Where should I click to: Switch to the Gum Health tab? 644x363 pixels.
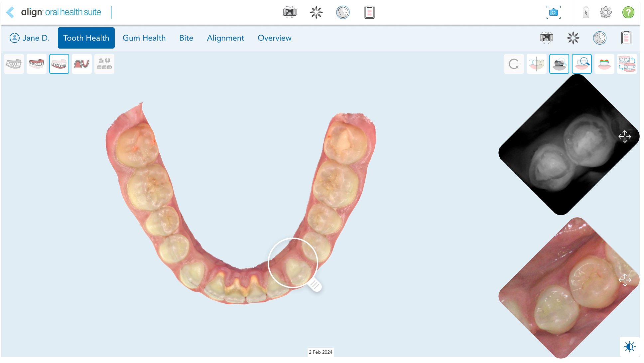point(144,38)
